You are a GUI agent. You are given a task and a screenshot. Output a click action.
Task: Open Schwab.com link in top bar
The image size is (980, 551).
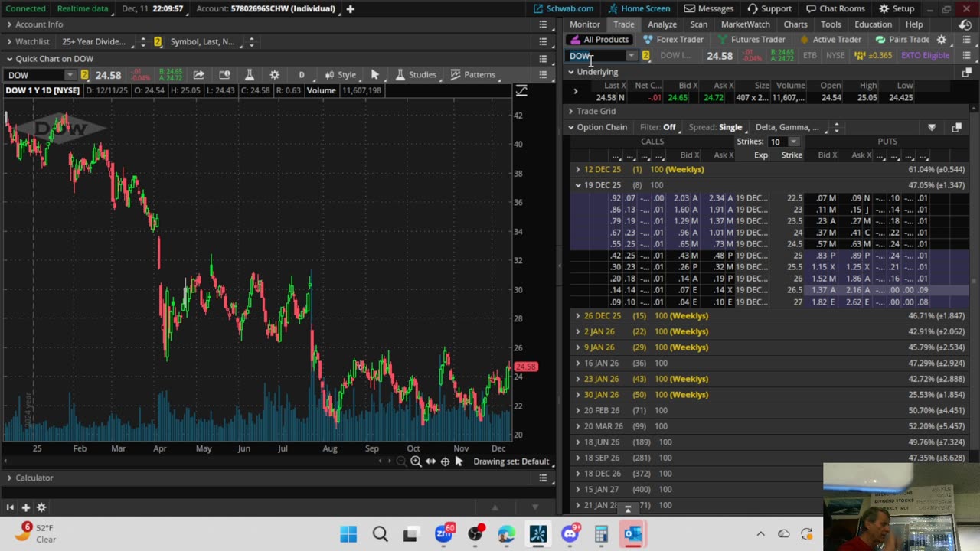pos(563,8)
